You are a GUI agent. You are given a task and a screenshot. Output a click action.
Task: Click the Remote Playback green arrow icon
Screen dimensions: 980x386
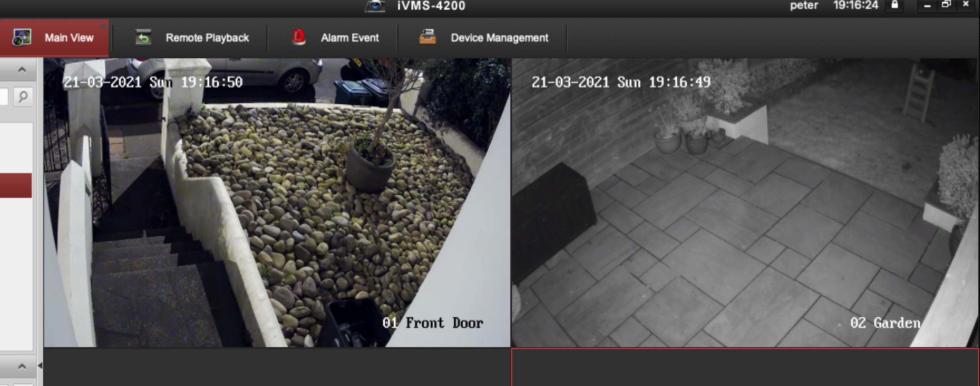[x=143, y=38]
